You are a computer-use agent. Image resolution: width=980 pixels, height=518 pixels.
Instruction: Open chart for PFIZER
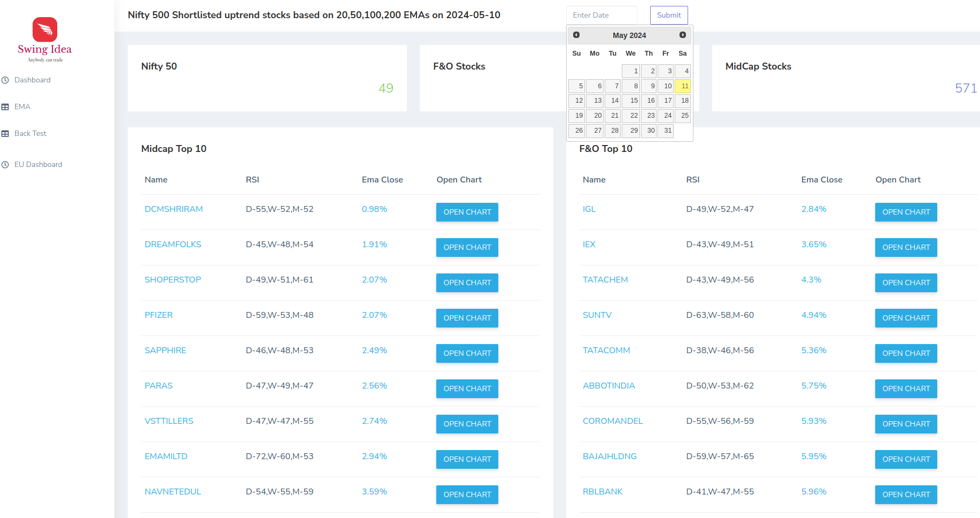pos(467,318)
